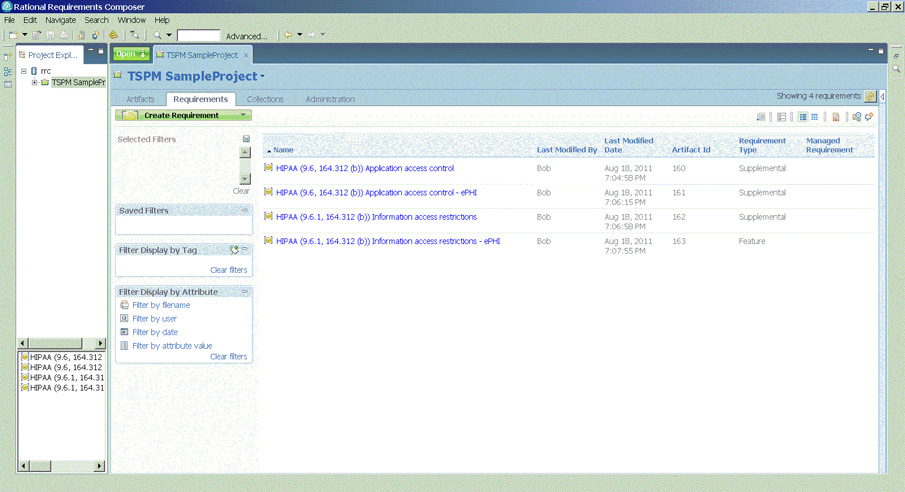Click the comments speech bubble icon
Screen dimensions: 905x492
point(869,117)
